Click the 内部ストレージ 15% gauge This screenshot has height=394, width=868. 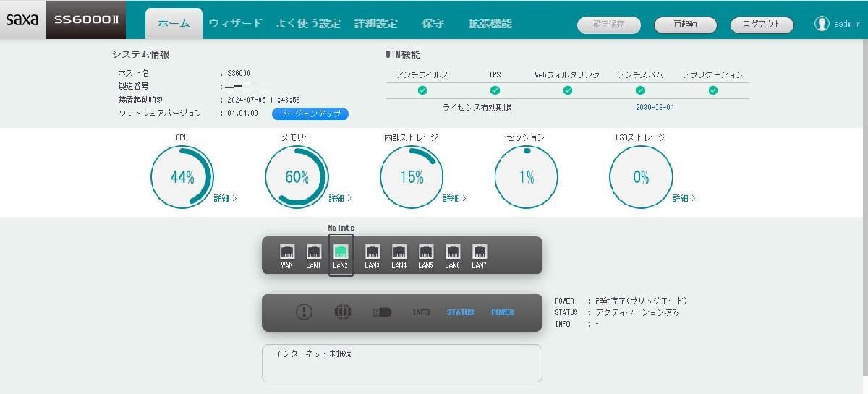(x=412, y=177)
